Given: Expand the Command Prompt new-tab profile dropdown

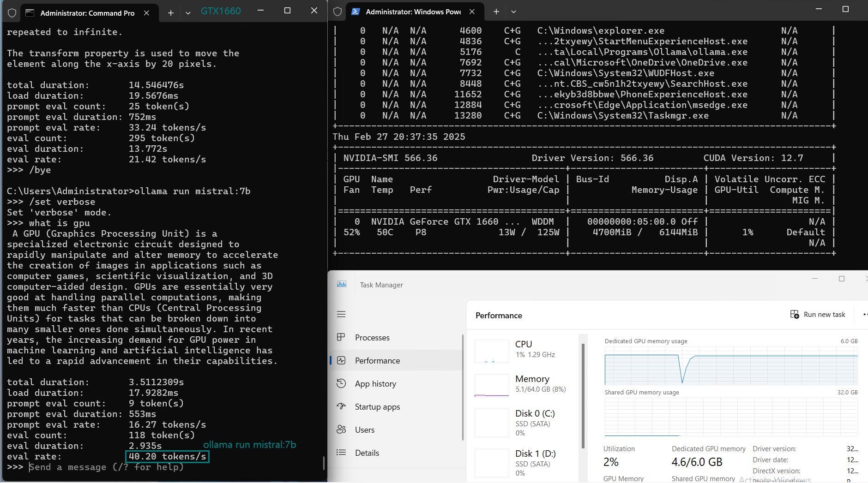Looking at the screenshot, I should (x=188, y=13).
